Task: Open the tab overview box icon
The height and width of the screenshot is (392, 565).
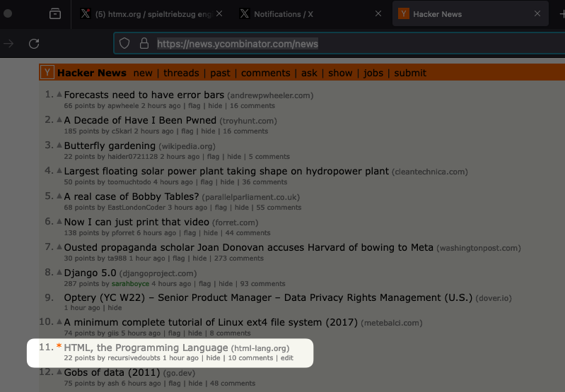Action: pyautogui.click(x=54, y=13)
